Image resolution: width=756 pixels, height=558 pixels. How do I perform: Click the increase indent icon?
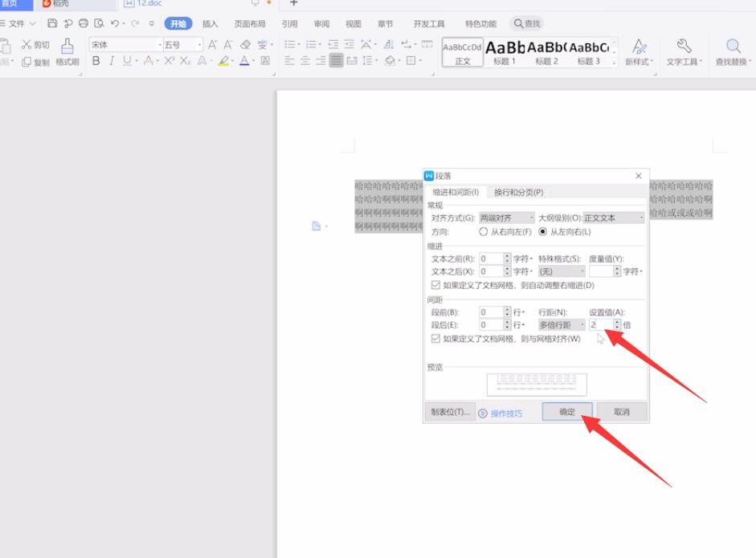(x=349, y=45)
